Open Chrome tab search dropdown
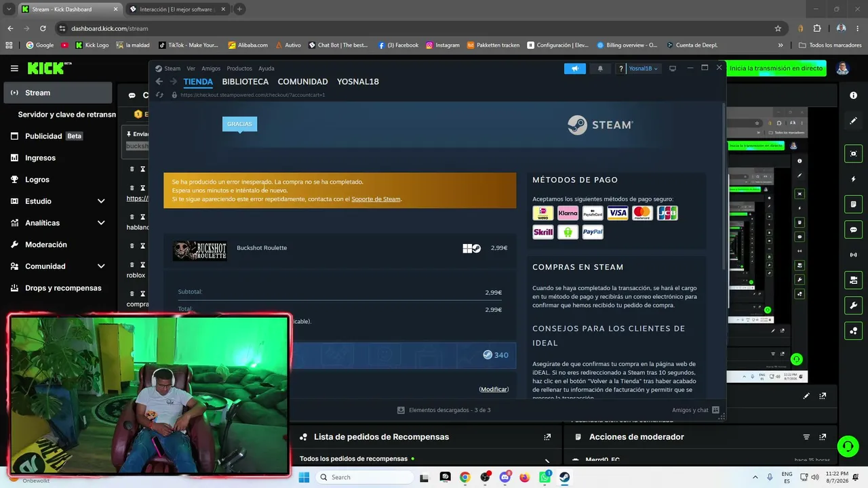 click(9, 9)
